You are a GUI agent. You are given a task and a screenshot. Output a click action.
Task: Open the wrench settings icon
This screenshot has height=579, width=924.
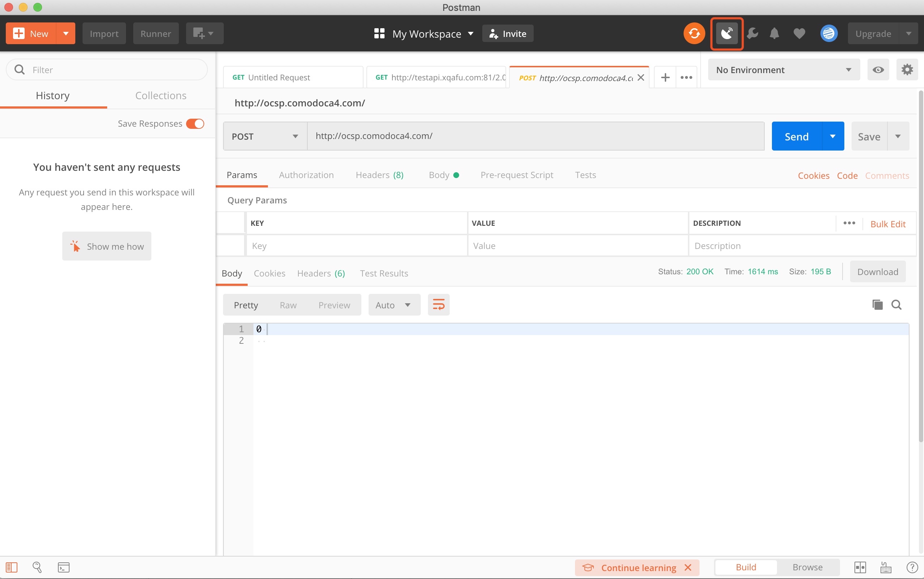(x=752, y=34)
